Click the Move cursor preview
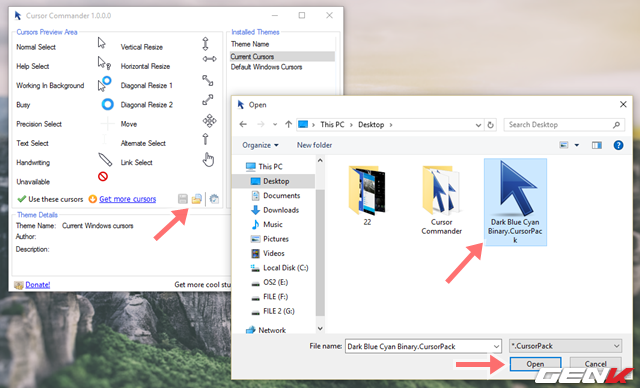Screen dimensions: 640x388 [209, 121]
